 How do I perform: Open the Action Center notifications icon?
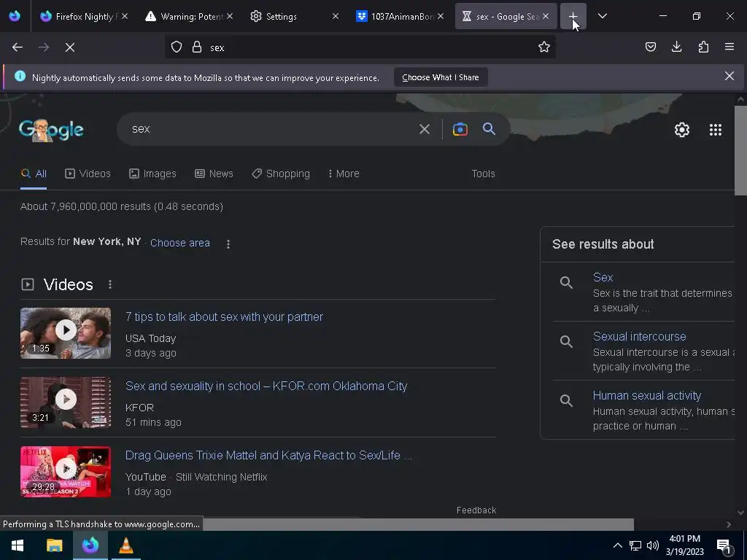(724, 546)
